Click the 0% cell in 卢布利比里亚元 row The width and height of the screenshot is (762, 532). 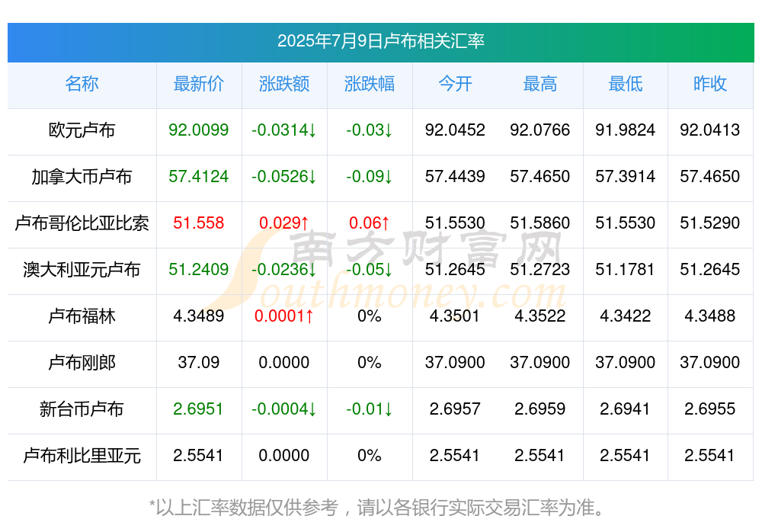coord(370,455)
